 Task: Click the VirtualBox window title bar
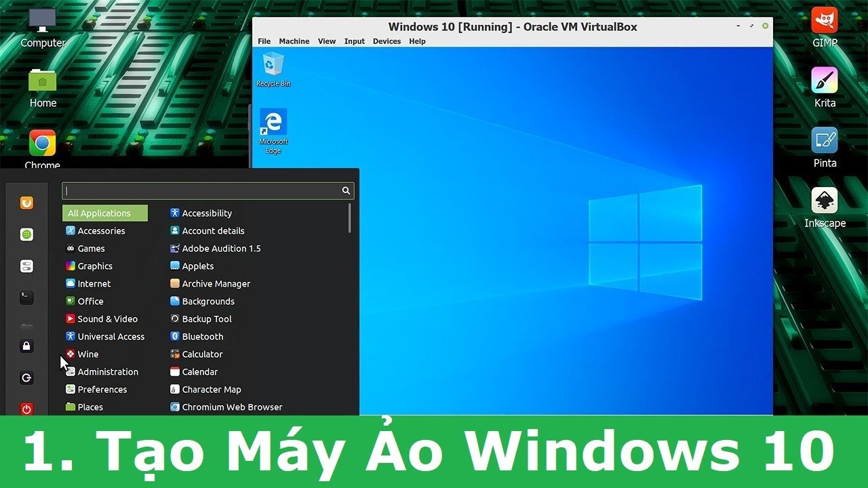pos(513,26)
